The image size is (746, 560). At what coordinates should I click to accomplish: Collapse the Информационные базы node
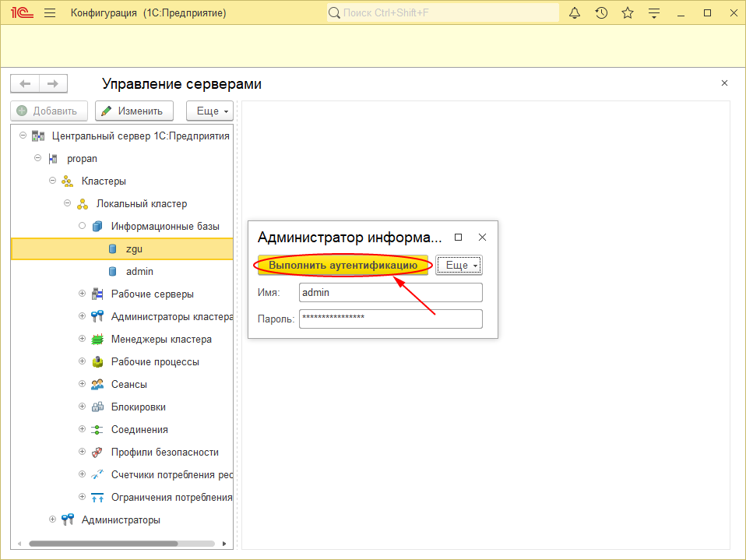click(83, 226)
